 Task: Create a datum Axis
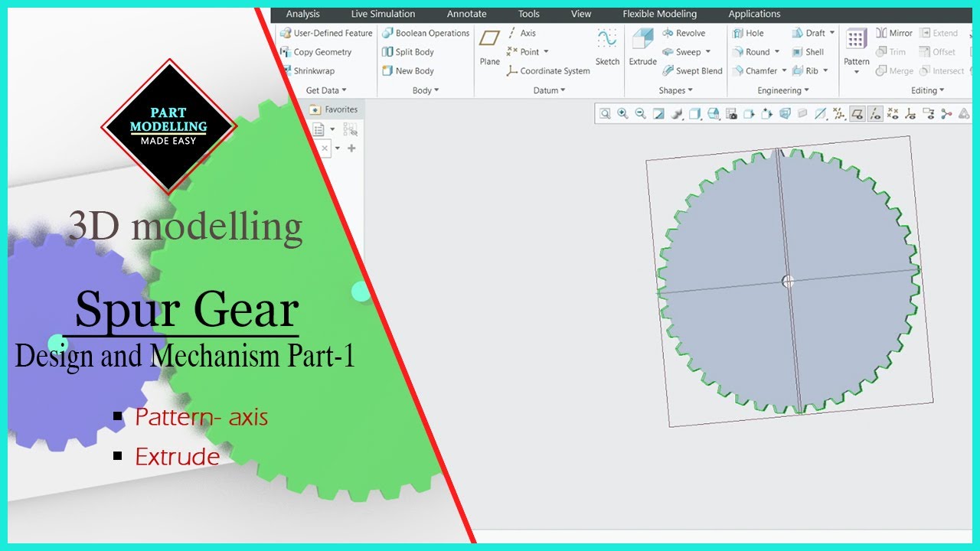pyautogui.click(x=521, y=33)
